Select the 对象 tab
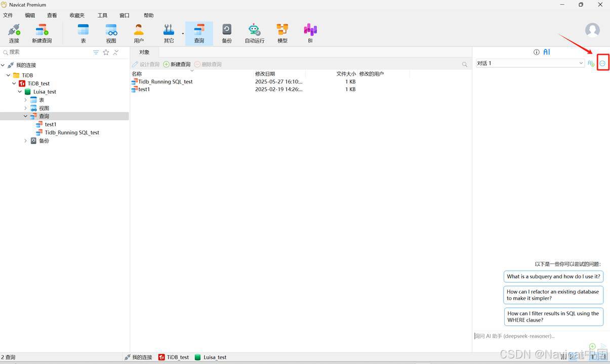The width and height of the screenshot is (610, 364). [x=144, y=52]
